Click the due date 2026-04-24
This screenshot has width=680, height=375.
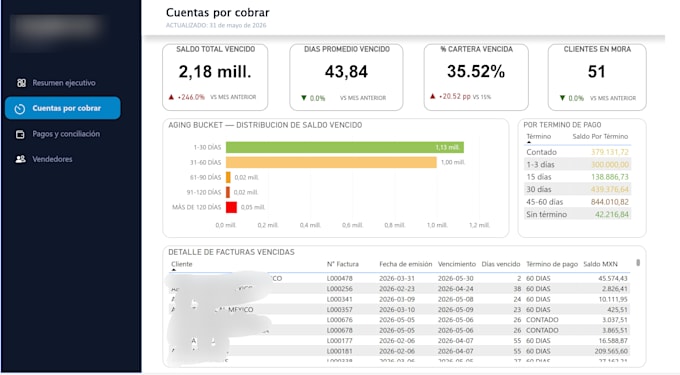455,289
